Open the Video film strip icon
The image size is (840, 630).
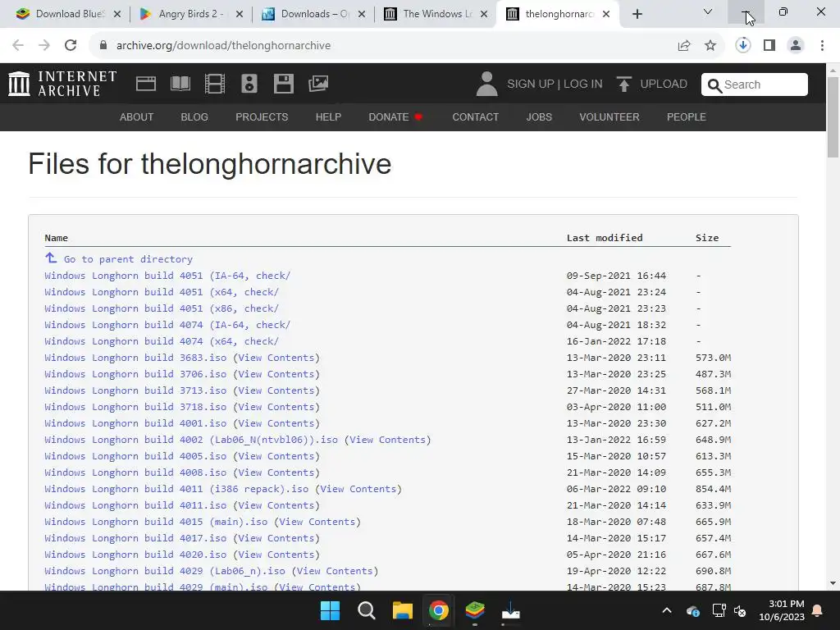pos(215,84)
